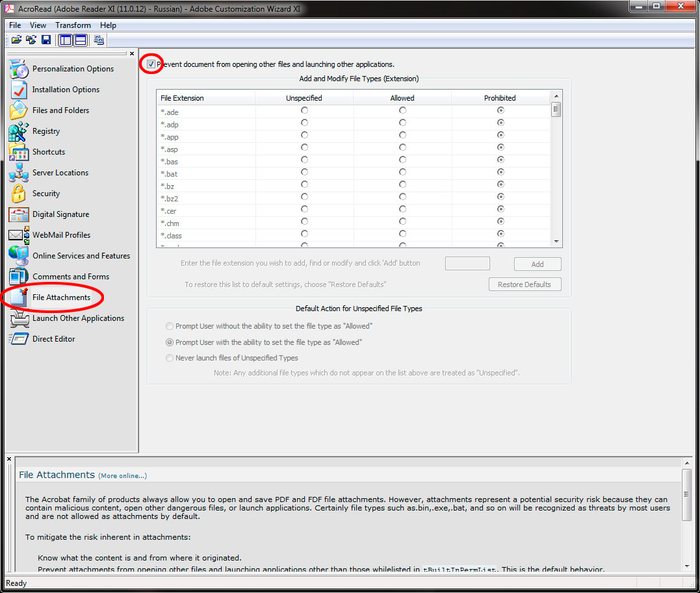Click extension list scrollbar up arrow
The width and height of the screenshot is (700, 593).
pos(556,96)
